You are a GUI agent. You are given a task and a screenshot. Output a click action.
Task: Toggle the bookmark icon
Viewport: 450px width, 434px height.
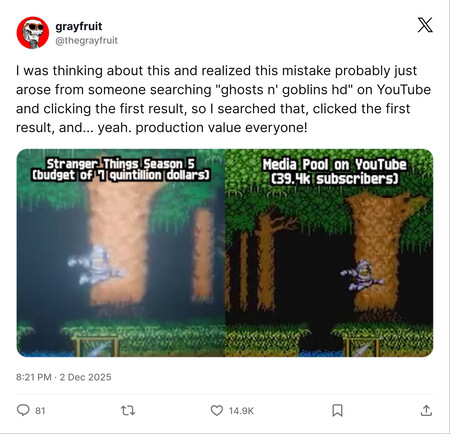click(x=337, y=410)
